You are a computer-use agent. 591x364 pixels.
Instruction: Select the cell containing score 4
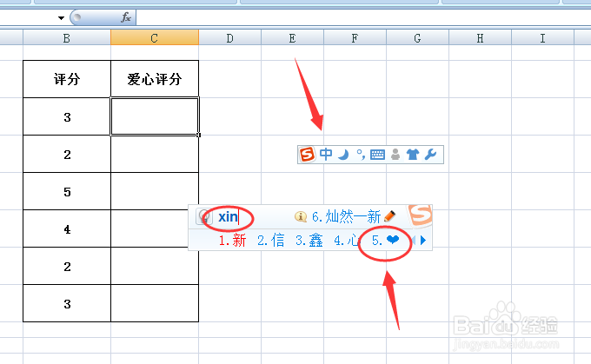(x=67, y=228)
